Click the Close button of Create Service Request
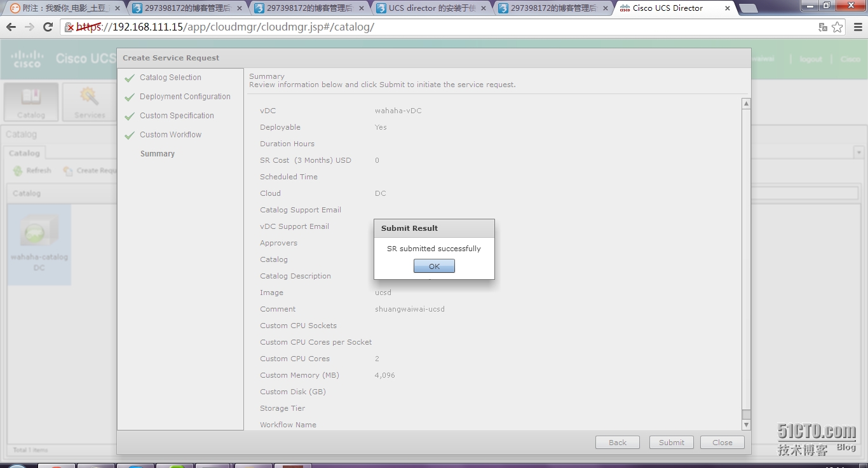Screen dimensions: 868x468 point(722,443)
